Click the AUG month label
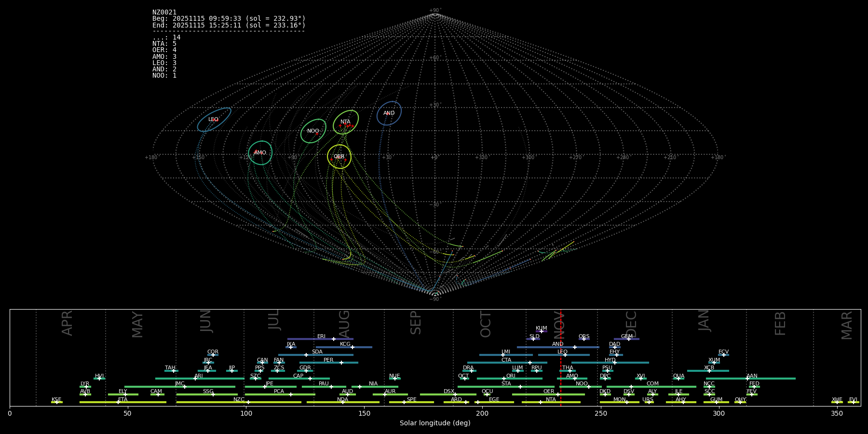This screenshot has height=434, width=868. point(344,324)
